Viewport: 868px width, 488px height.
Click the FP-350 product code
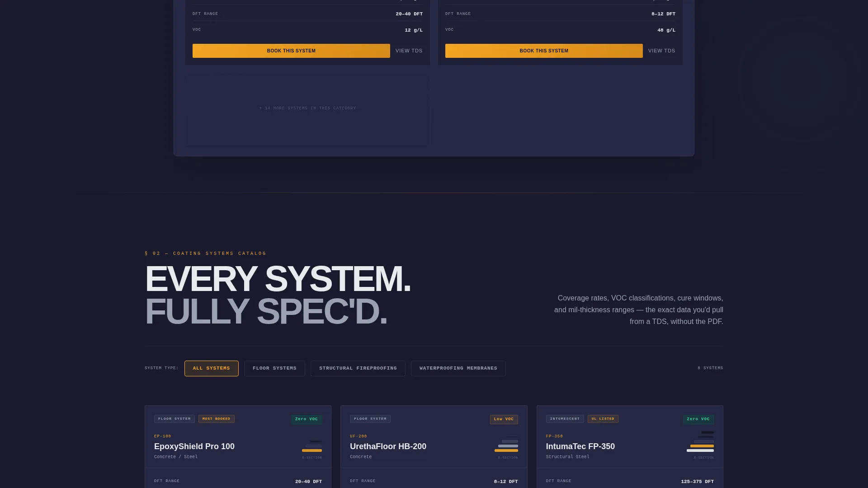[555, 436]
